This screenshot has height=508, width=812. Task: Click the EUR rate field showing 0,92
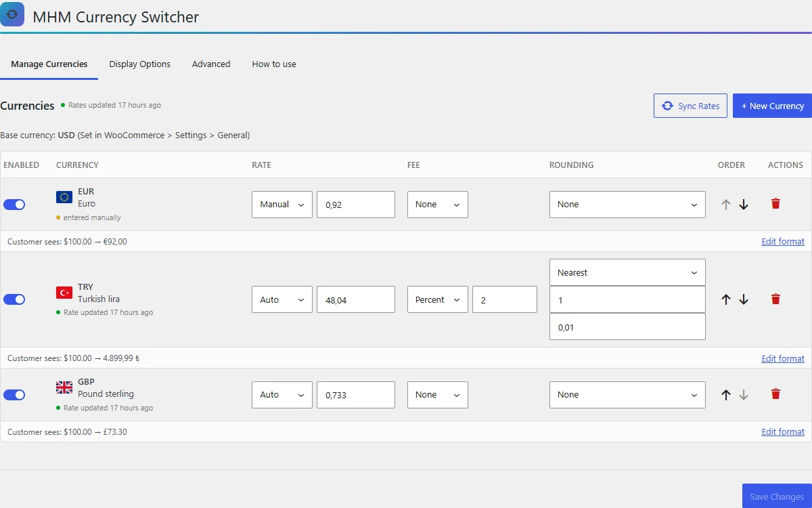pos(356,205)
